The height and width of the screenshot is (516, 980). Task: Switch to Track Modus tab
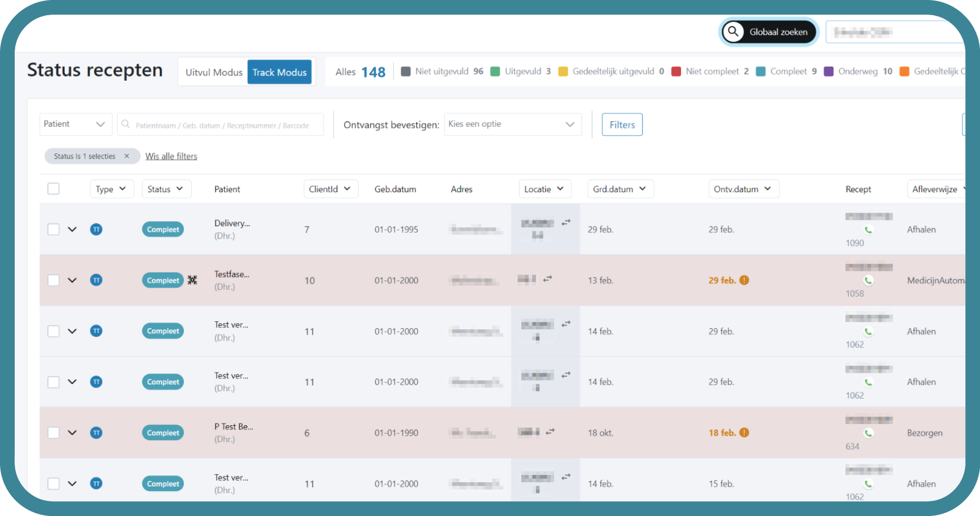[x=279, y=72]
